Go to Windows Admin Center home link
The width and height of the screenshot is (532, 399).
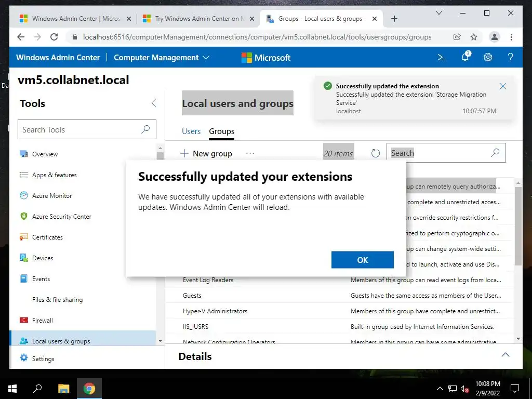[58, 58]
